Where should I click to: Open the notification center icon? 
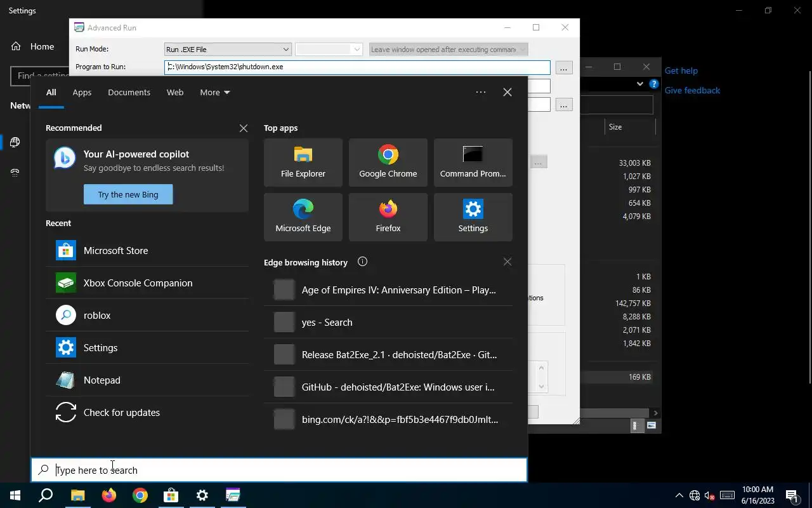(x=792, y=495)
